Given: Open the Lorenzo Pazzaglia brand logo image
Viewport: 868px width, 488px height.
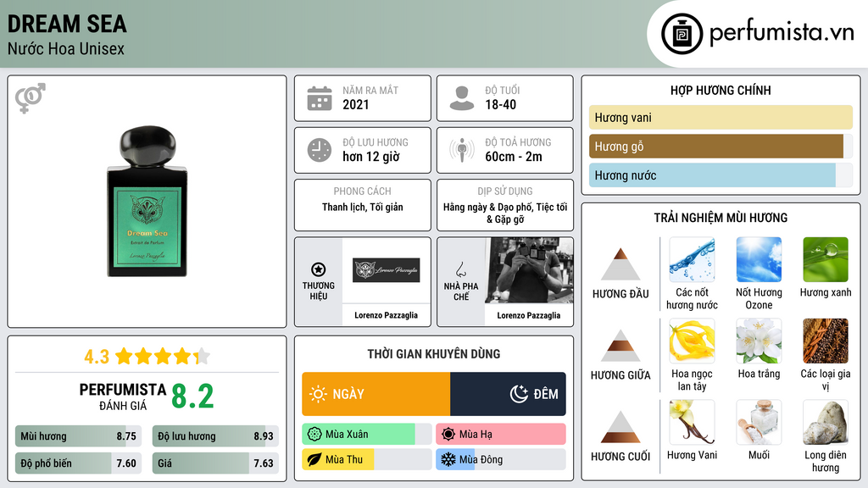Looking at the screenshot, I should click(x=386, y=270).
